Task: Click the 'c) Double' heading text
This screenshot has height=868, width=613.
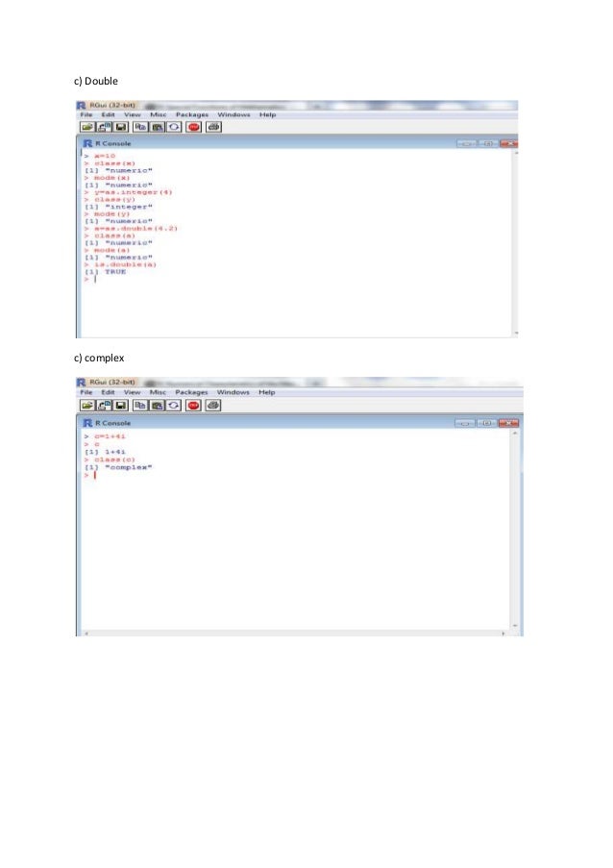Action: click(96, 81)
